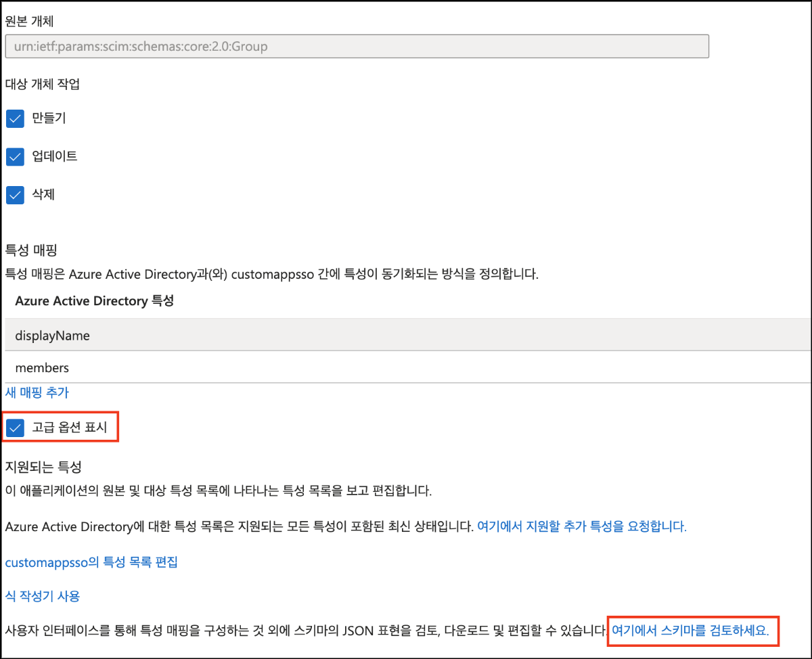Click the 새 매핑 추가 link
The height and width of the screenshot is (659, 812).
point(37,392)
